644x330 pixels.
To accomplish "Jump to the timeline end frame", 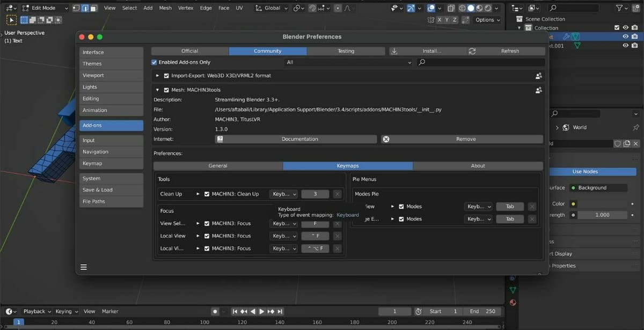I will coord(280,311).
